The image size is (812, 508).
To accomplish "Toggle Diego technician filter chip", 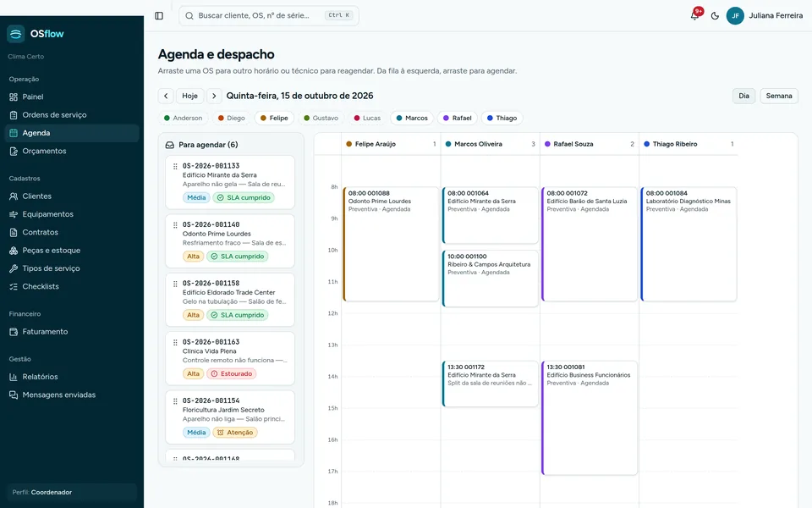I will point(232,119).
